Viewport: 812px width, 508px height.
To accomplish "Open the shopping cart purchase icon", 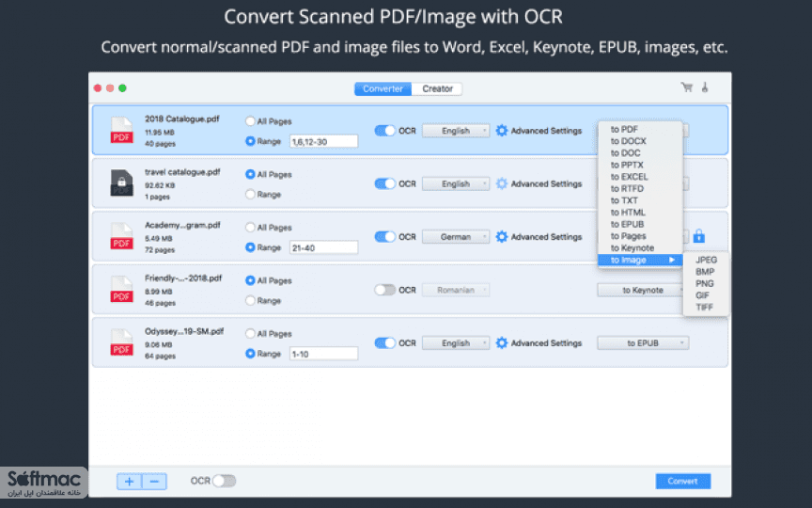I will [x=687, y=87].
